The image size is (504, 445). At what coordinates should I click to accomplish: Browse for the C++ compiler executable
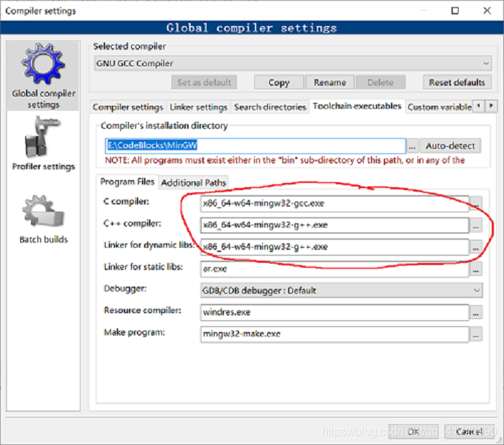tap(476, 225)
